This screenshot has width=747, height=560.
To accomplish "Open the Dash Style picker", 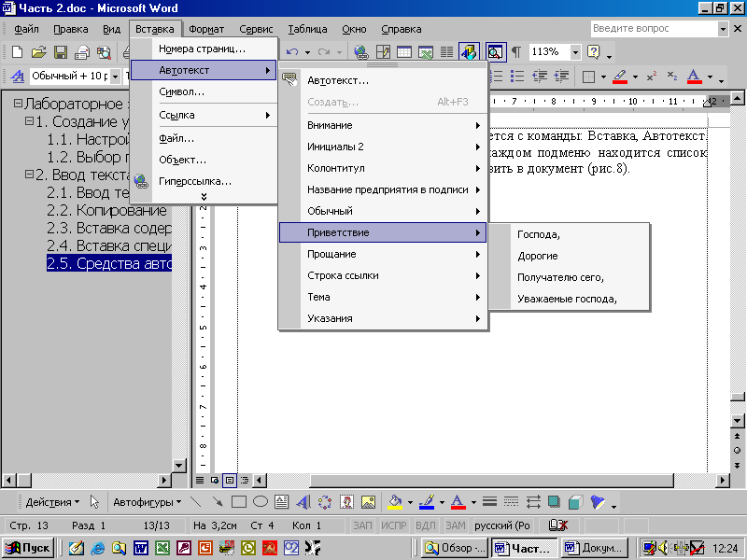I will [511, 502].
